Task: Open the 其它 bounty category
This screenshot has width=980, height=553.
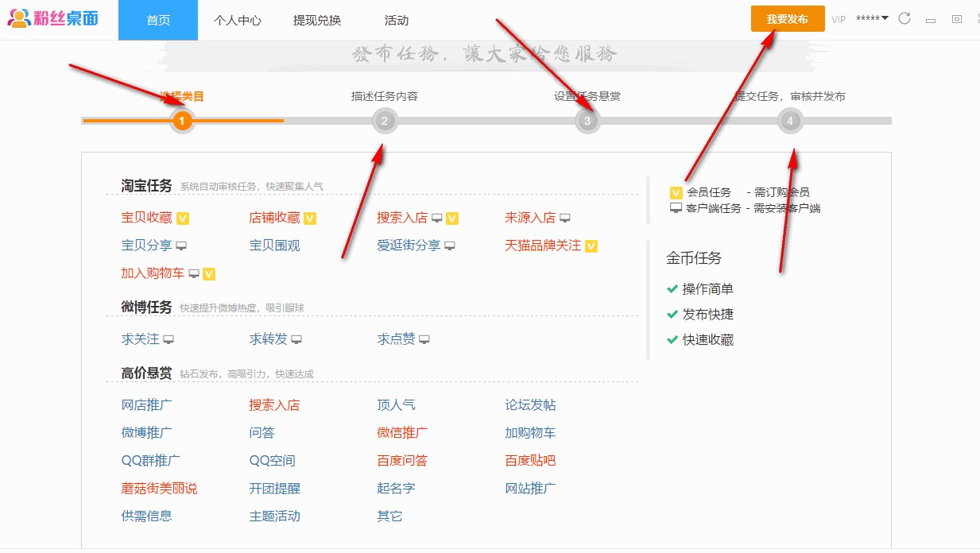Action: pos(390,517)
